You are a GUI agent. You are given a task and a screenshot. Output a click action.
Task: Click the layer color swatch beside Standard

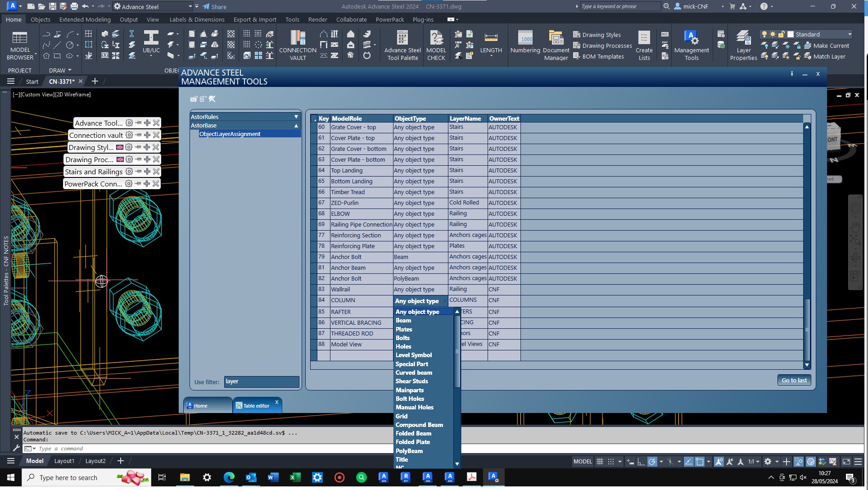[x=791, y=34]
